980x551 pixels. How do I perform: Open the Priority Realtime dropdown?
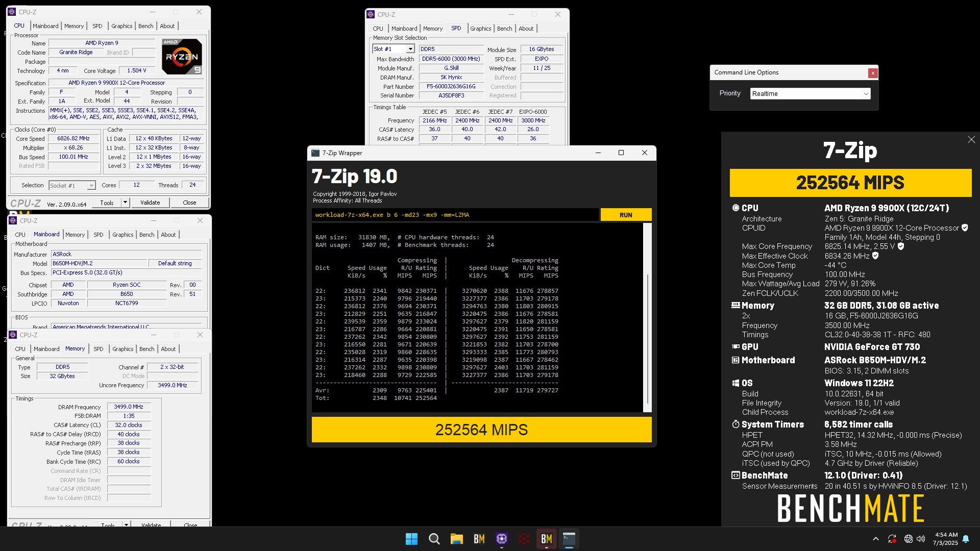point(811,94)
